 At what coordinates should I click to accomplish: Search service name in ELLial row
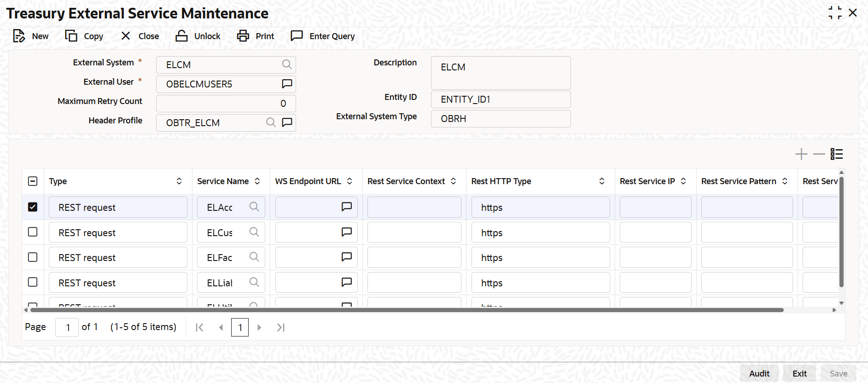(x=254, y=282)
